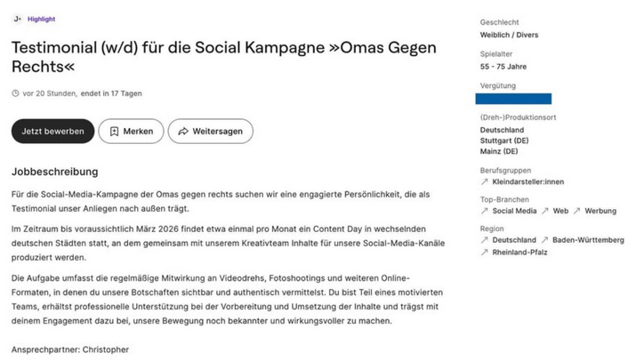The width and height of the screenshot is (644, 361).
Task: Click arrow icon beside Werbung link
Action: coord(576,211)
